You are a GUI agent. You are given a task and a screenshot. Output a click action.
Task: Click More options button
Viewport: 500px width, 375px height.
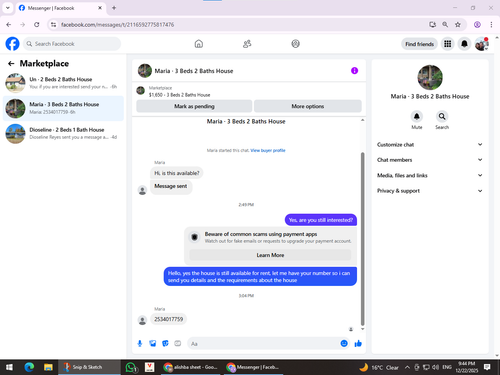click(308, 106)
